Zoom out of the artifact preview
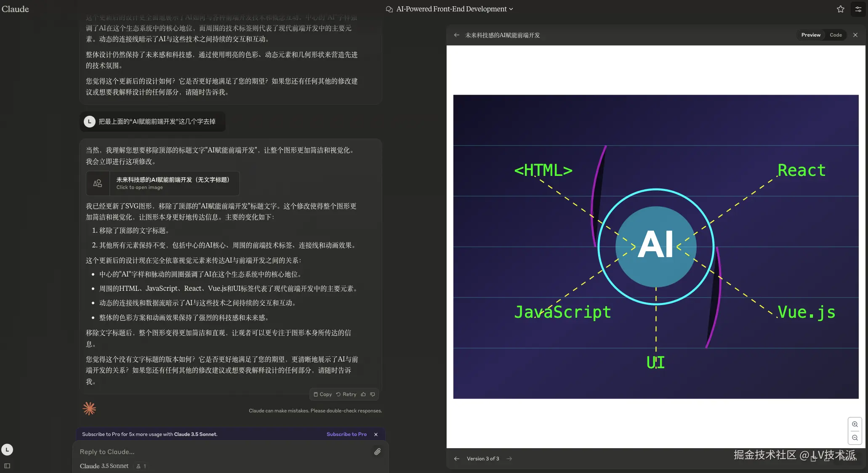The image size is (868, 473). pos(855,438)
